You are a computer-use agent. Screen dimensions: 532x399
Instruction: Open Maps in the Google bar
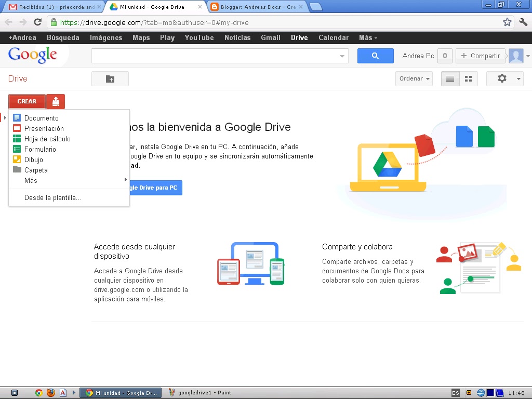[x=141, y=37]
